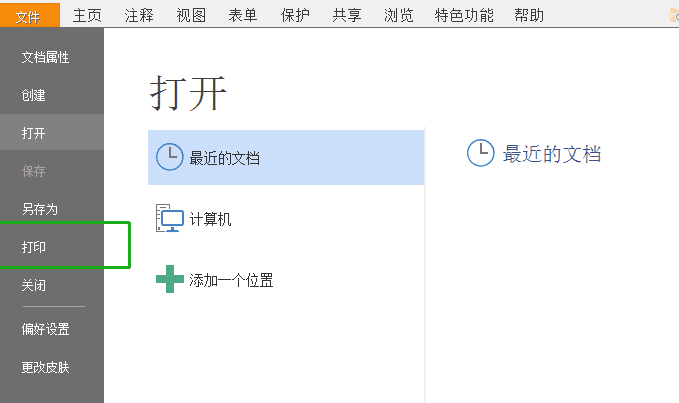
Task: Select 另存为 in the sidebar
Action: point(52,209)
